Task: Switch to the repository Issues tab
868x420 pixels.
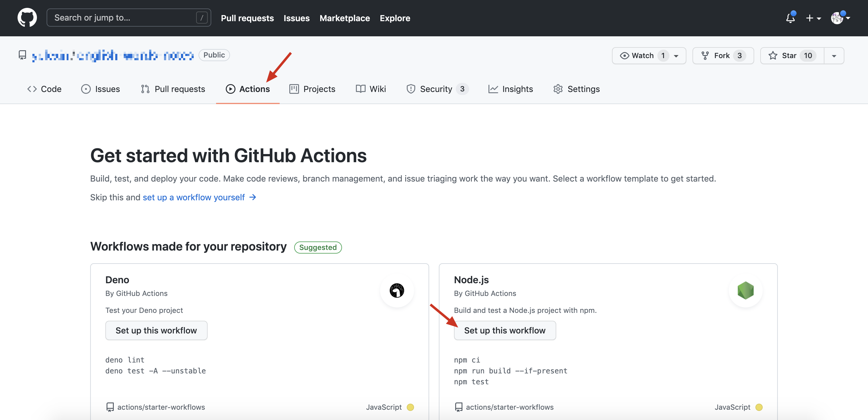Action: (100, 89)
